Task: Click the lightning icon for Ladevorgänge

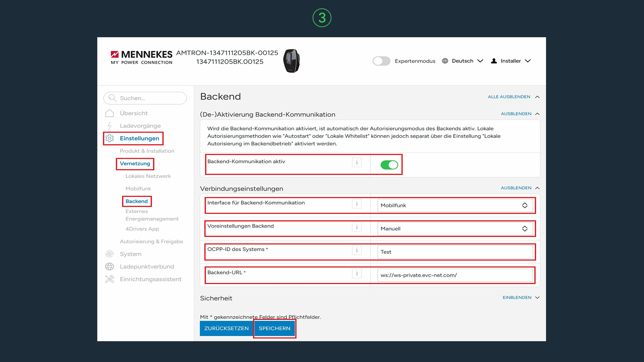Action: click(109, 126)
